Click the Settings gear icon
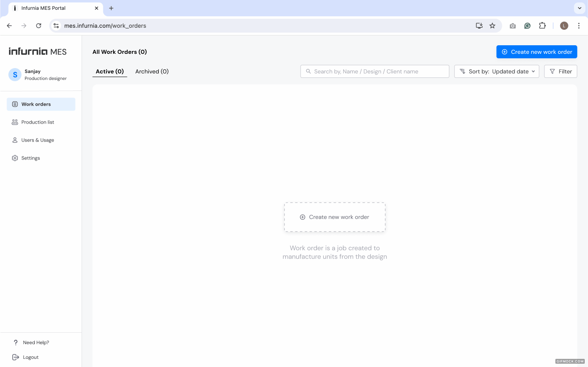Screen dimensions: 588x367 [15, 158]
